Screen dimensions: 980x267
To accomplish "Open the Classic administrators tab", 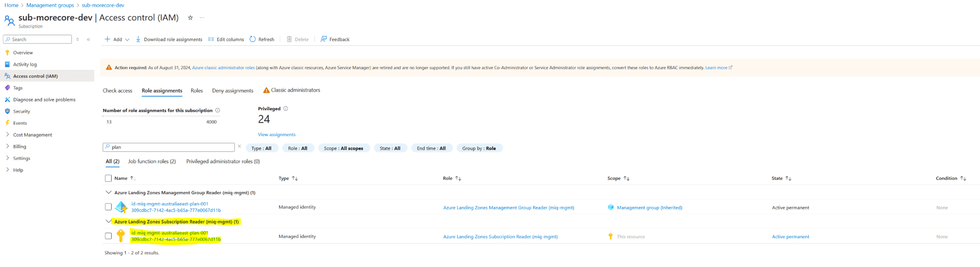I will [292, 90].
